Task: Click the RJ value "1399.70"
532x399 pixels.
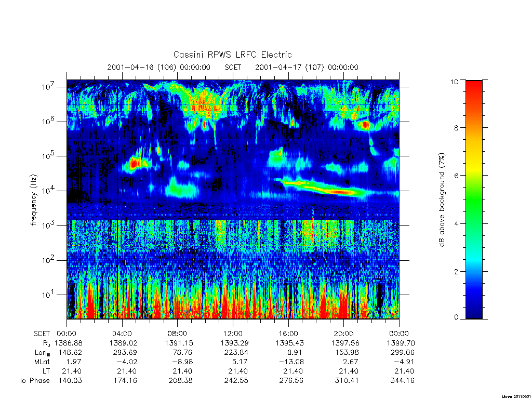Action: [401, 343]
